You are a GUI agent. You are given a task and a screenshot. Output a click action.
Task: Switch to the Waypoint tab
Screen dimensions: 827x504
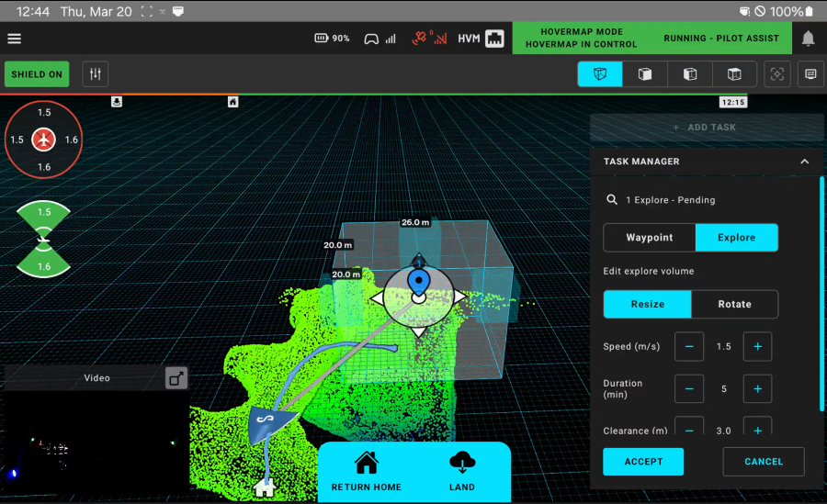(x=650, y=238)
